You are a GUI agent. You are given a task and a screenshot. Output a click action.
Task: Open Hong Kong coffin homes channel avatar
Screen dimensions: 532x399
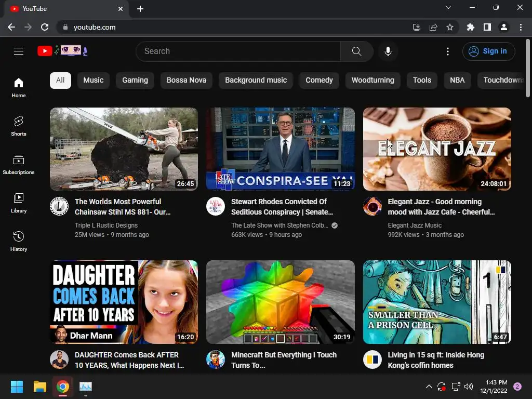click(x=372, y=360)
